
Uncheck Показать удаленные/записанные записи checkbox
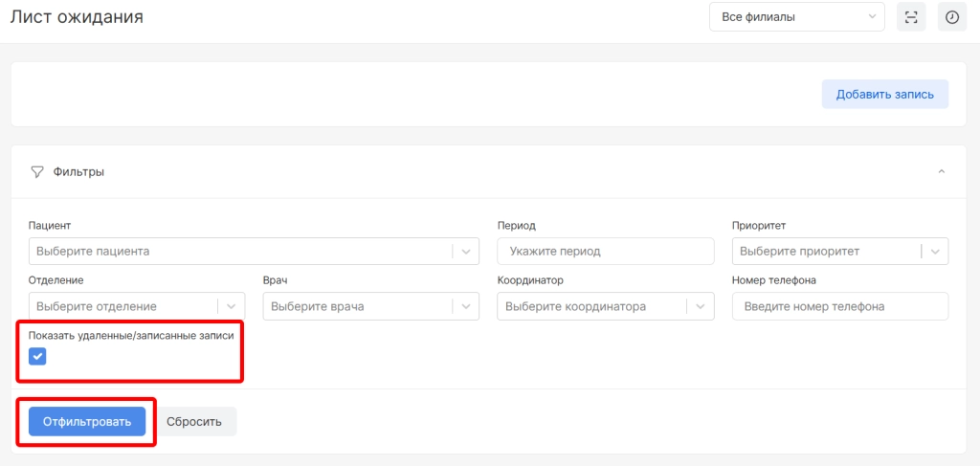tap(37, 357)
